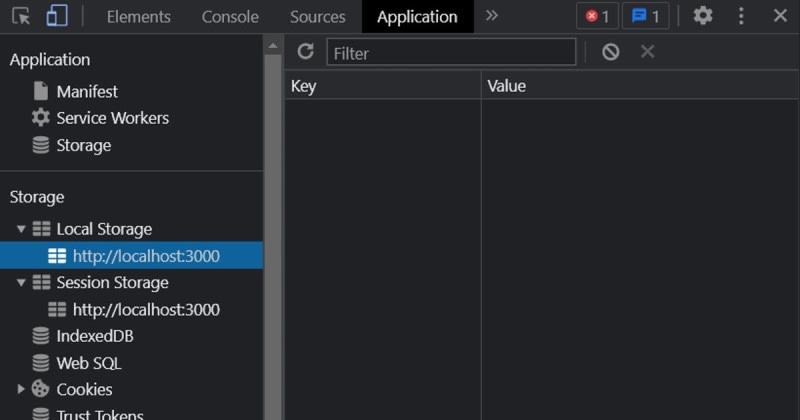This screenshot has width=800, height=420.
Task: Collapse the Local Storage tree node
Action: [21, 229]
